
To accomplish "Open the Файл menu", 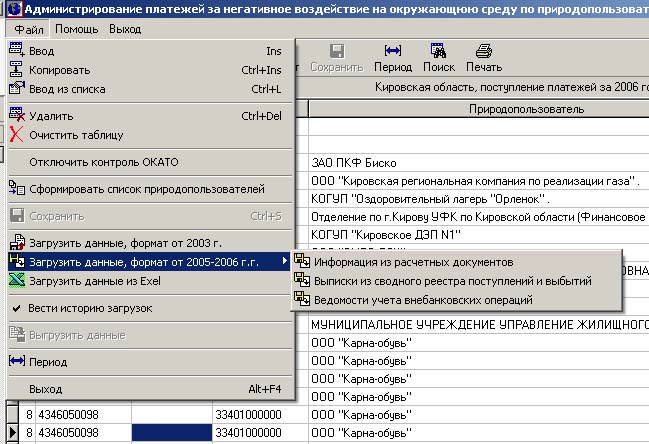I will [x=28, y=29].
